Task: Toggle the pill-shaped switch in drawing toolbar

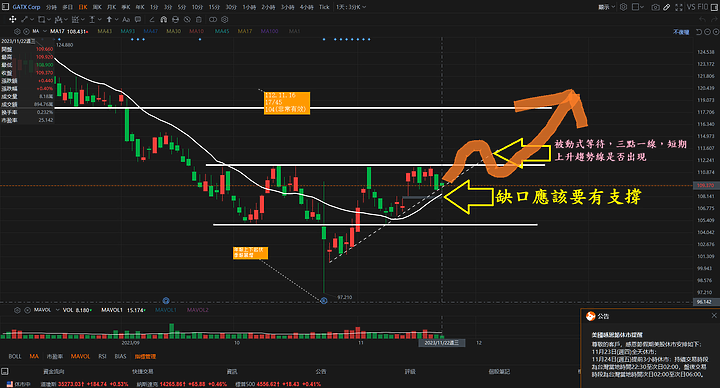Action: pos(213,19)
